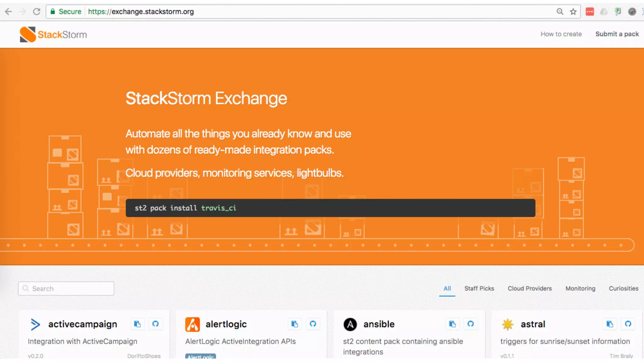
Task: Open the Curiosities category tab
Action: pos(624,288)
